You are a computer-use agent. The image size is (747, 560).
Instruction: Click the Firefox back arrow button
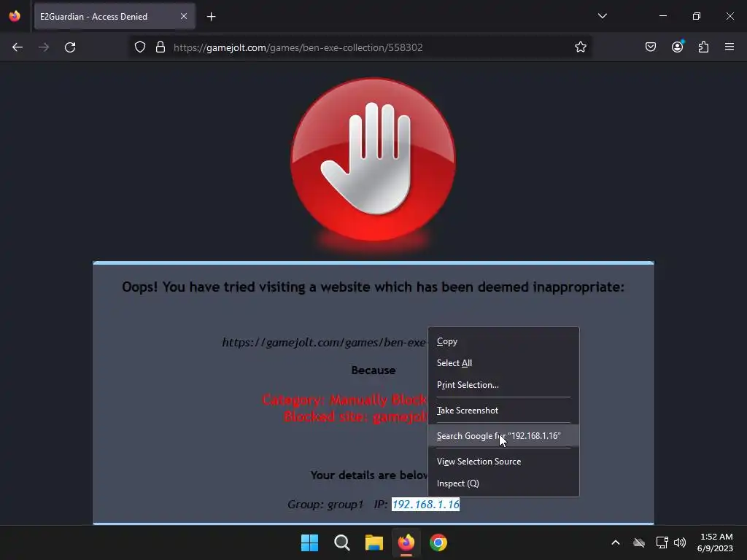coord(18,47)
